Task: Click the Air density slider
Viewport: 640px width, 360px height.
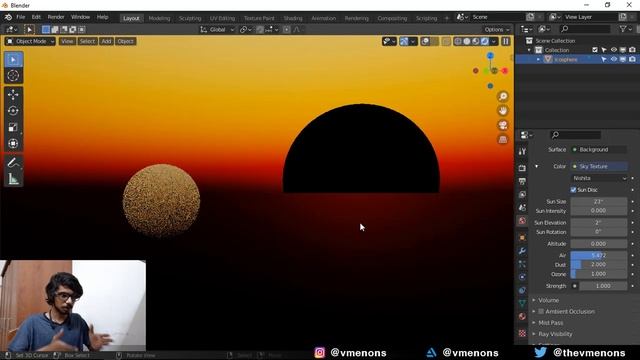Action: 599,256
